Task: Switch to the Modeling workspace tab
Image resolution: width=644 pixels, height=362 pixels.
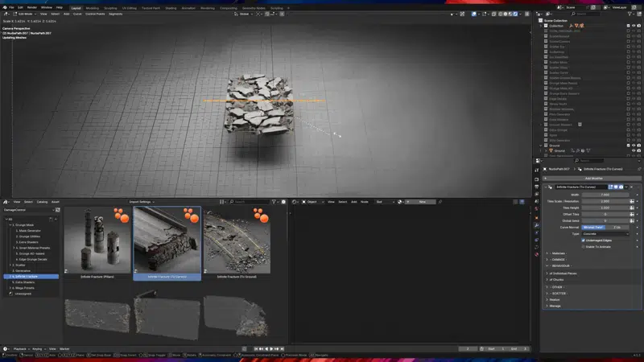Action: 92,8
